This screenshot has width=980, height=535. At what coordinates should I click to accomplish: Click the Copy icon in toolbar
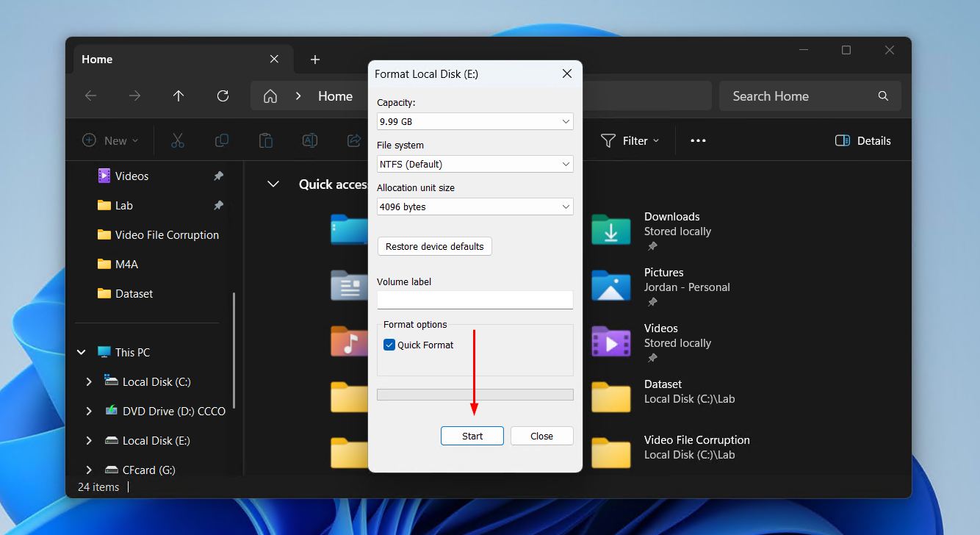tap(221, 140)
